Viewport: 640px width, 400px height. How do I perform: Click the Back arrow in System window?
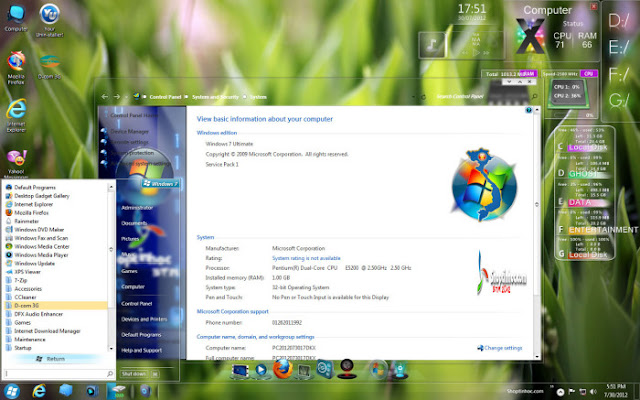tap(105, 97)
